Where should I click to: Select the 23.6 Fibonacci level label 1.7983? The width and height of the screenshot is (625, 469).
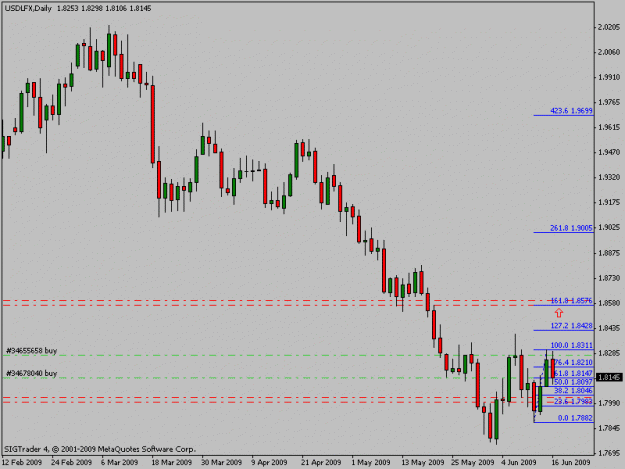tap(574, 401)
